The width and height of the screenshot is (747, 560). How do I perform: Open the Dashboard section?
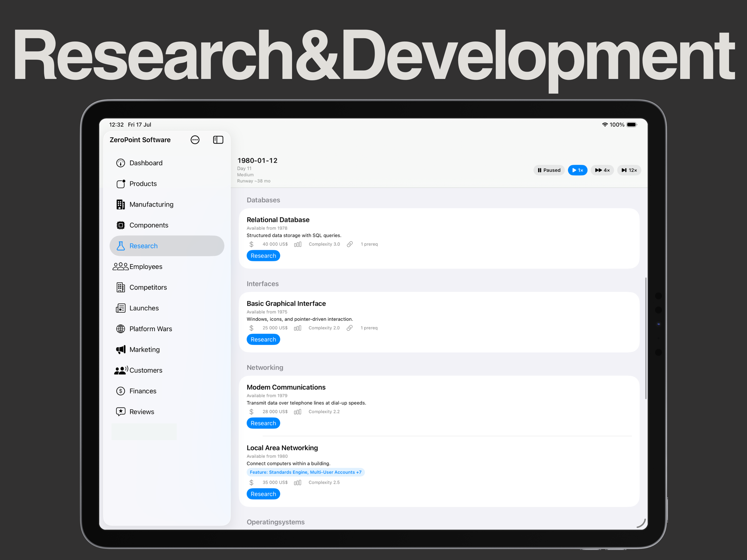pyautogui.click(x=167, y=163)
